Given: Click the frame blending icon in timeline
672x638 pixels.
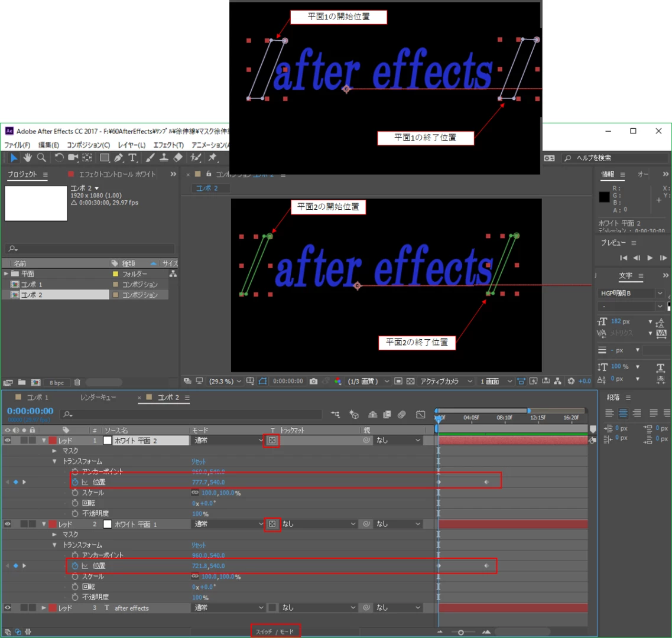Looking at the screenshot, I should (387, 414).
